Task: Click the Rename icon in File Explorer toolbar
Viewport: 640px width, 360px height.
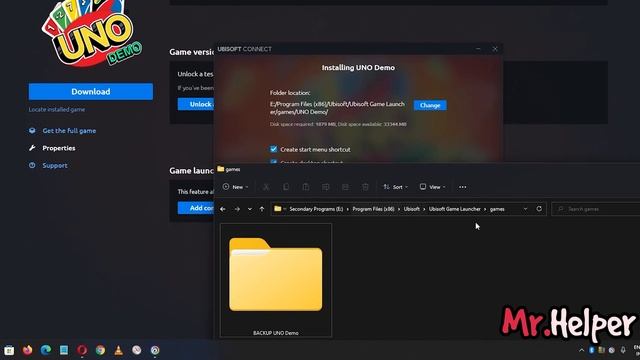Action: click(x=325, y=187)
